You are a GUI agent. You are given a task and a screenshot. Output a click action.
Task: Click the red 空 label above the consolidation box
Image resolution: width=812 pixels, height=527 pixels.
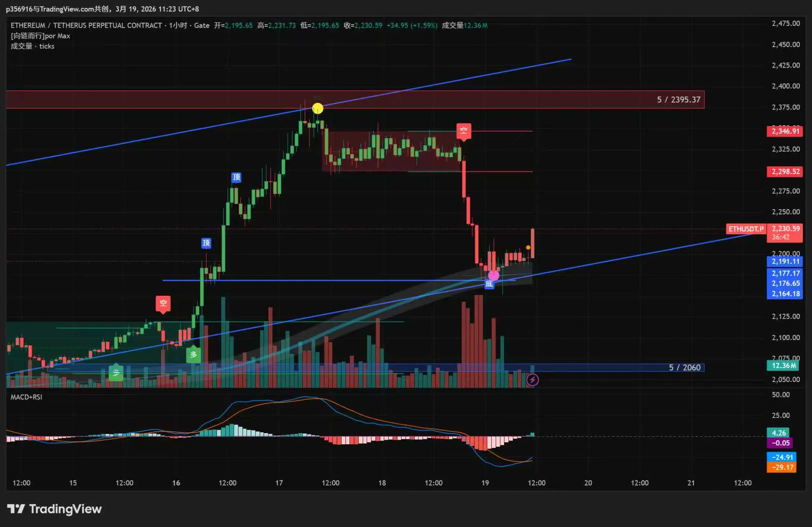pyautogui.click(x=464, y=131)
